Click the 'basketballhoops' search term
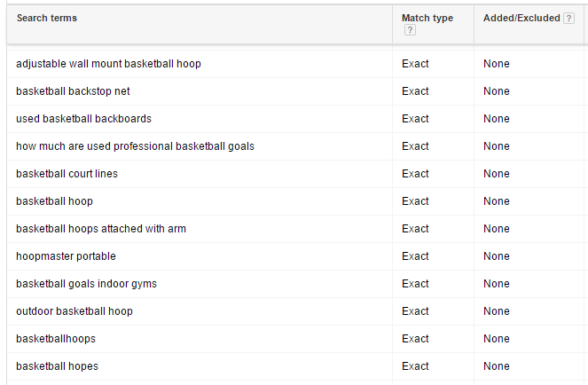This screenshot has width=588, height=385. tap(56, 339)
